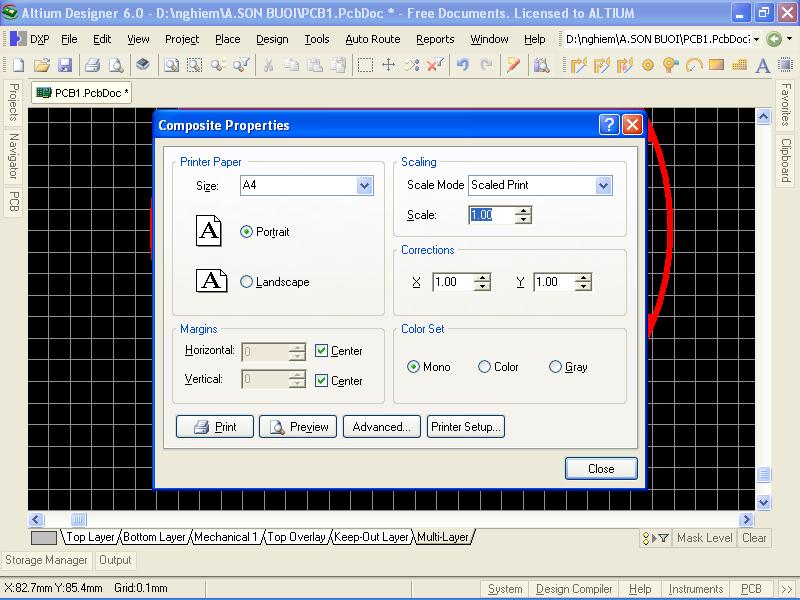
Task: Click the Scale value input field
Action: [492, 215]
